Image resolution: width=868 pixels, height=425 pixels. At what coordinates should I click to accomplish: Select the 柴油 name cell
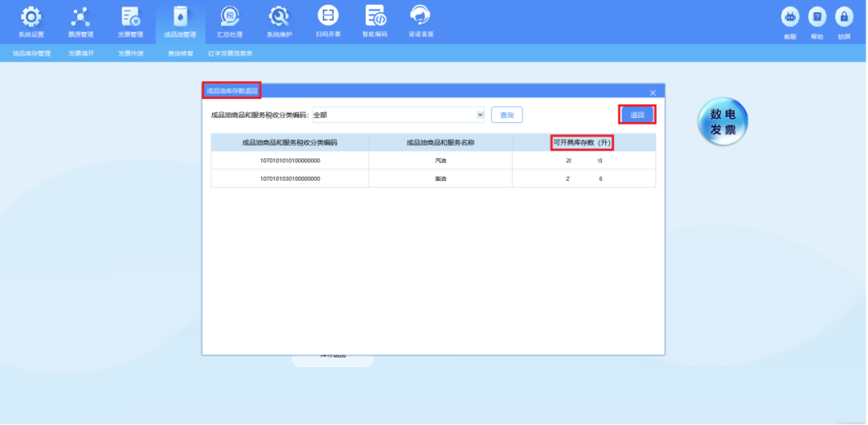(440, 178)
